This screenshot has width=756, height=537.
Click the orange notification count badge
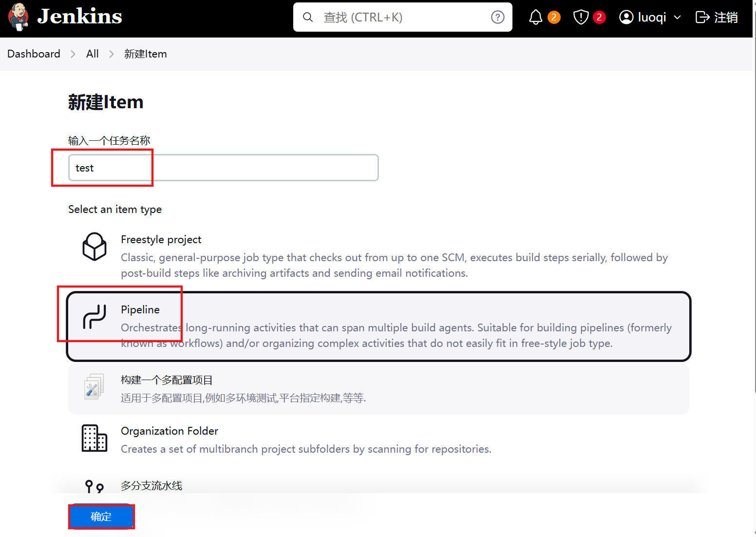(554, 18)
